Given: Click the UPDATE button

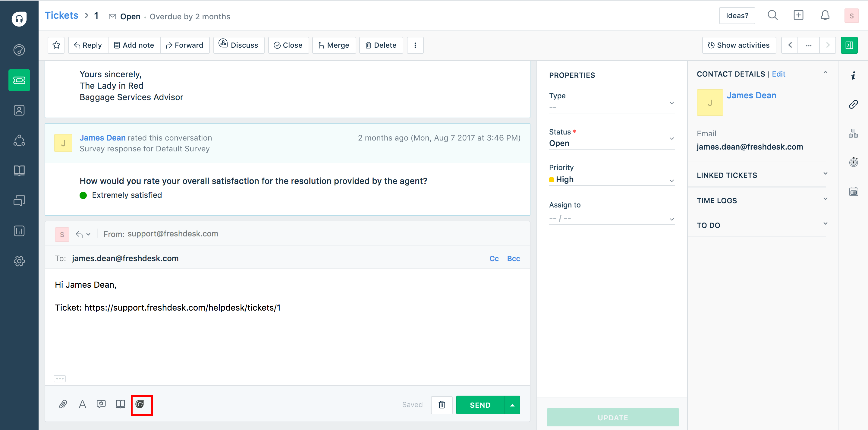Looking at the screenshot, I should (x=613, y=417).
